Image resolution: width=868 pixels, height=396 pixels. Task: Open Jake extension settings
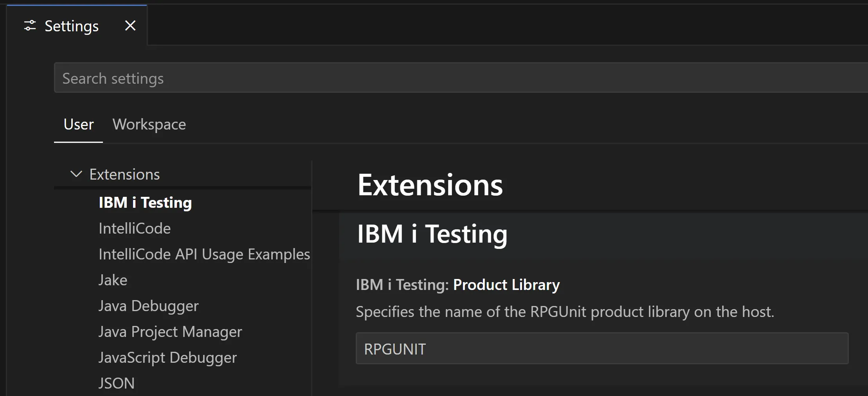113,280
